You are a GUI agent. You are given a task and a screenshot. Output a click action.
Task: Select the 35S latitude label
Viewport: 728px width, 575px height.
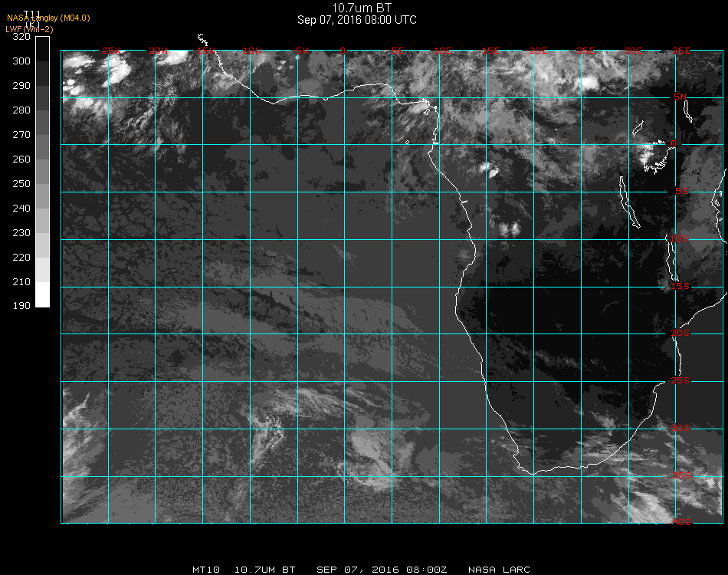pyautogui.click(x=681, y=475)
